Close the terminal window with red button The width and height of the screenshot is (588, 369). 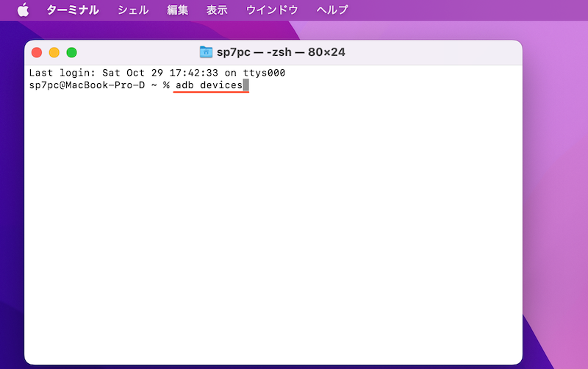pos(37,52)
